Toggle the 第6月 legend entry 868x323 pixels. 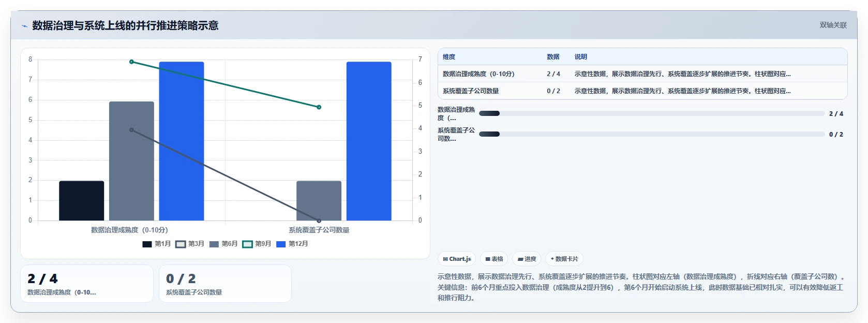pos(223,244)
